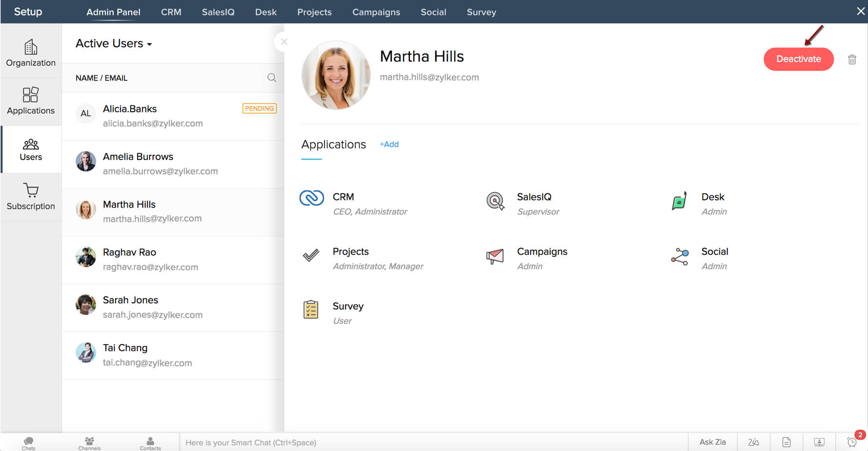Click the Survey clipboard icon
This screenshot has height=451, width=868.
tap(311, 309)
